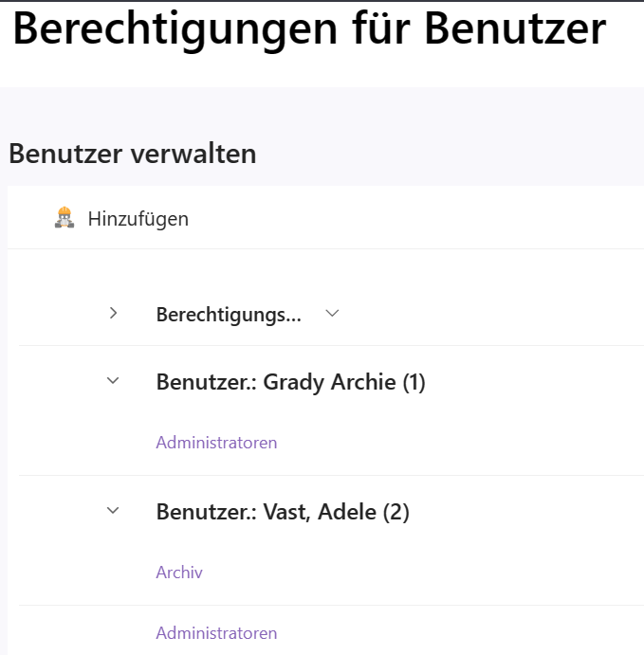
Task: Click the count (1) after Grady Archie
Action: tap(414, 383)
